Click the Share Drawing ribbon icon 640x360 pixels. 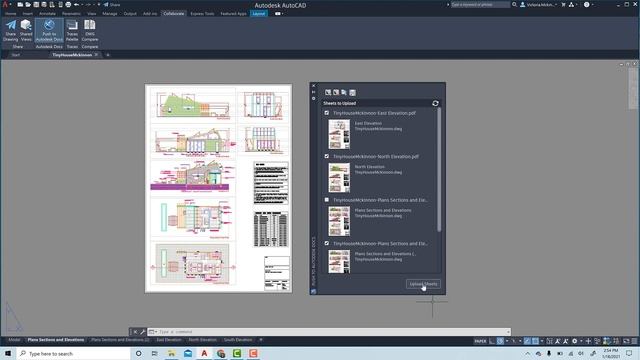click(11, 30)
